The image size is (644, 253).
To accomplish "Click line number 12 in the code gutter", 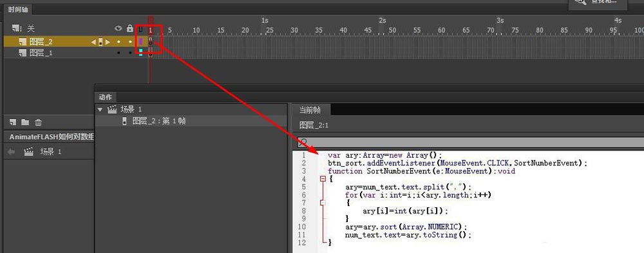I will [x=303, y=243].
